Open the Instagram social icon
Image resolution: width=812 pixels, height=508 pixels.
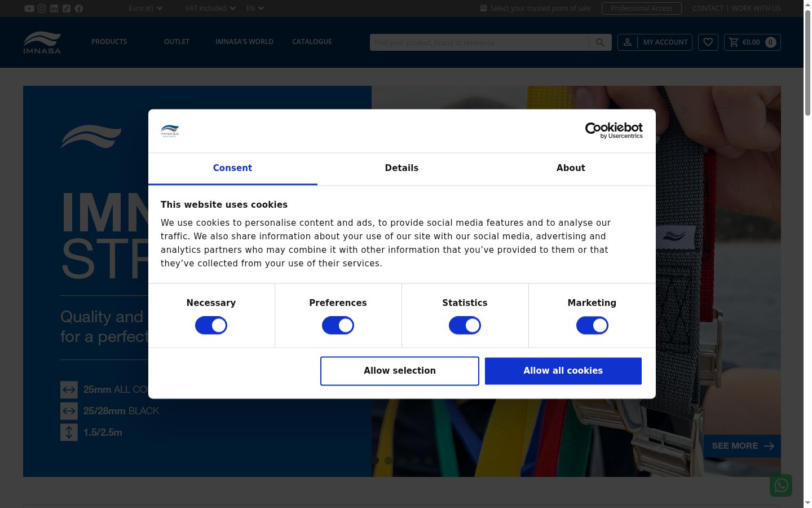(x=42, y=8)
